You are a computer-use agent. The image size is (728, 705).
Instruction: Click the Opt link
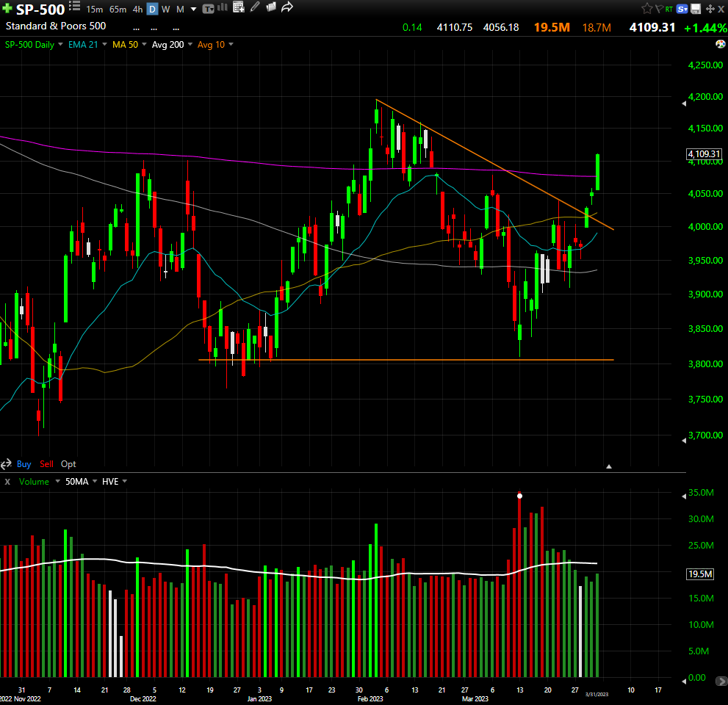point(68,463)
